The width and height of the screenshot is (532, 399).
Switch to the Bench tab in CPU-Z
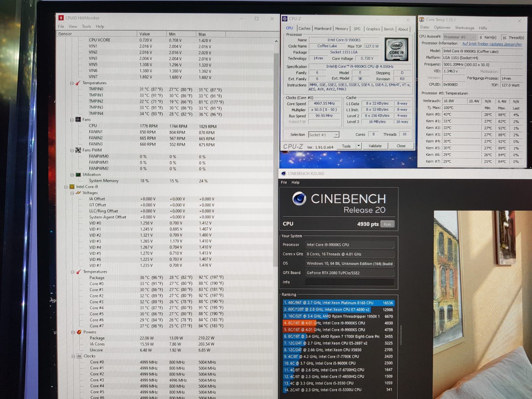(x=389, y=29)
